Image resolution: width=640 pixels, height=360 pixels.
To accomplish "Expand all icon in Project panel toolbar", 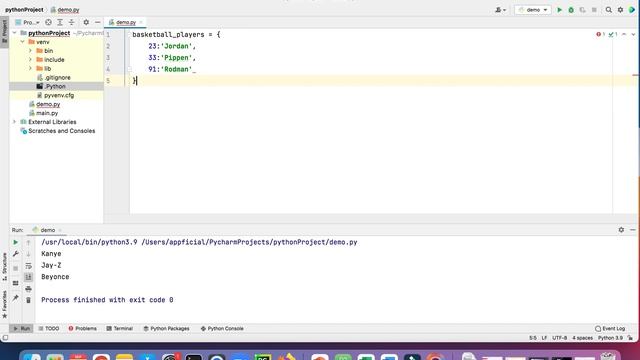I will pos(60,22).
